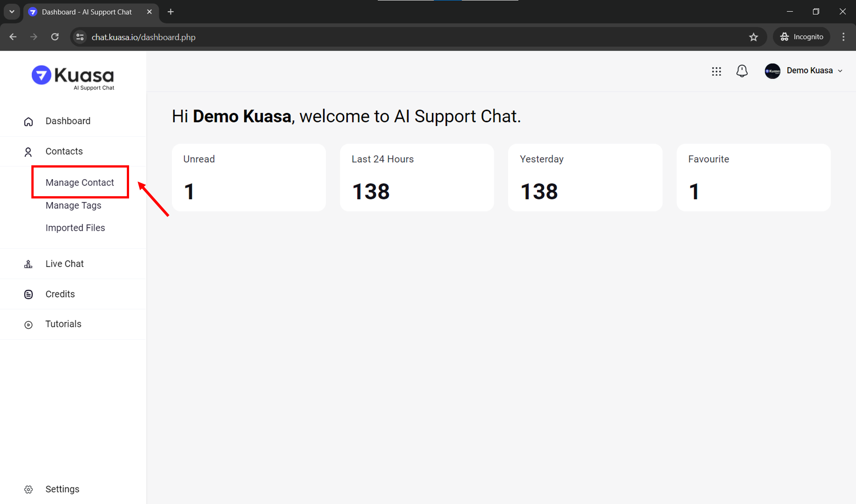The image size is (856, 504).
Task: Click the Contacts person icon
Action: (28, 152)
